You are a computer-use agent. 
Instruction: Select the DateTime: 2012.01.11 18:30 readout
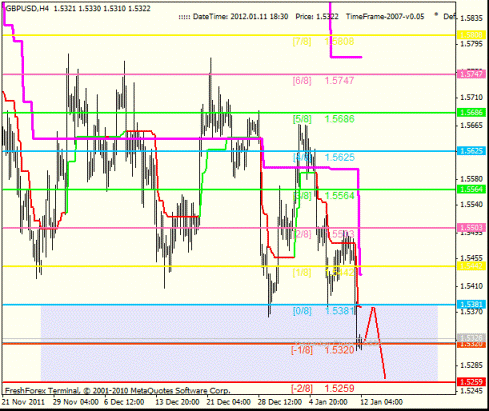[x=240, y=17]
